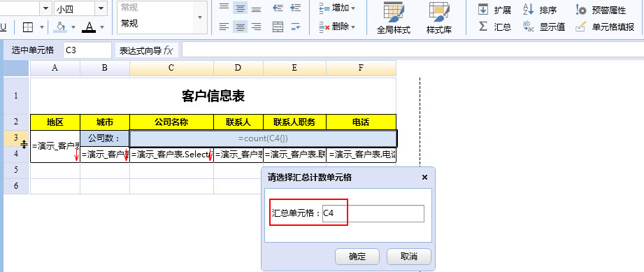Open the 删除 delete menu

tap(337, 27)
